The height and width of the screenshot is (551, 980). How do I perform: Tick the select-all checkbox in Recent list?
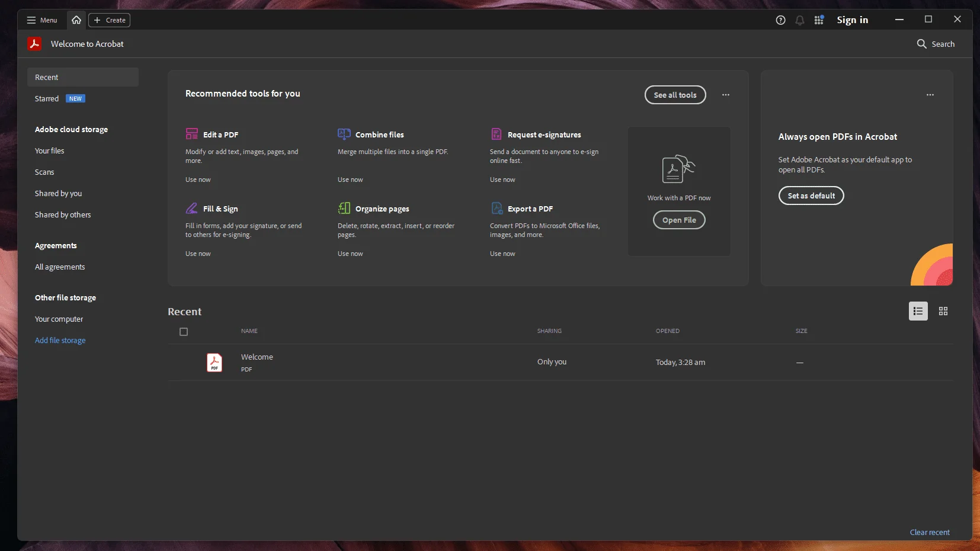tap(184, 332)
